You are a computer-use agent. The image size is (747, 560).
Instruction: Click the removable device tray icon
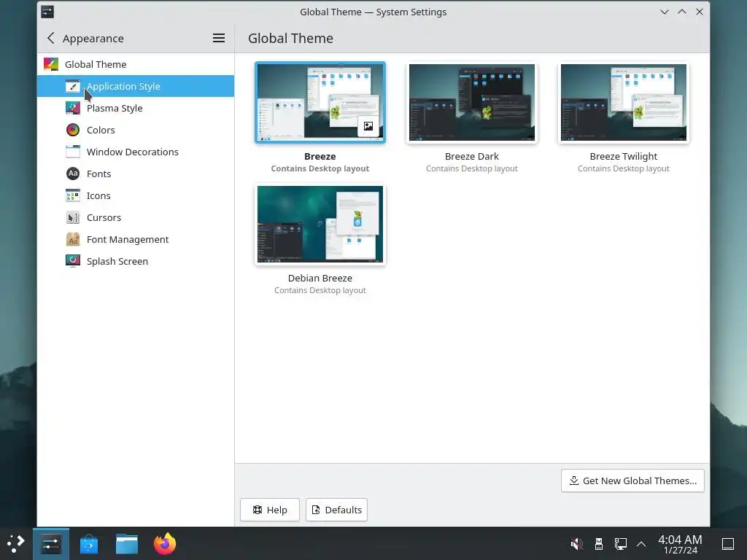tap(599, 544)
